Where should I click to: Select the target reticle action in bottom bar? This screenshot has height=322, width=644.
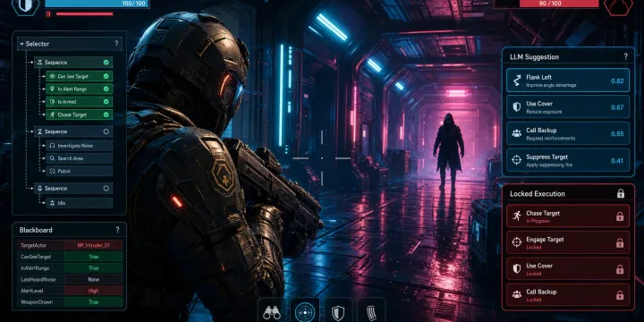tap(305, 311)
